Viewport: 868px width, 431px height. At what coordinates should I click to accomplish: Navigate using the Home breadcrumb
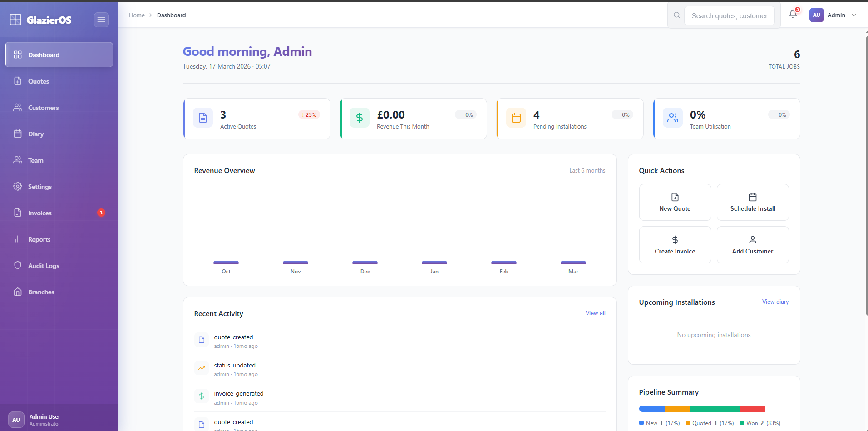pyautogui.click(x=137, y=15)
